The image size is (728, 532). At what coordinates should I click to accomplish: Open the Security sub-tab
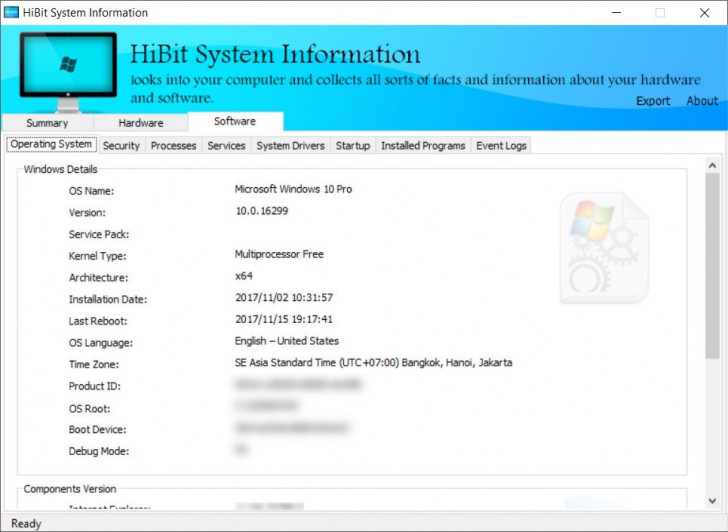pyautogui.click(x=121, y=146)
